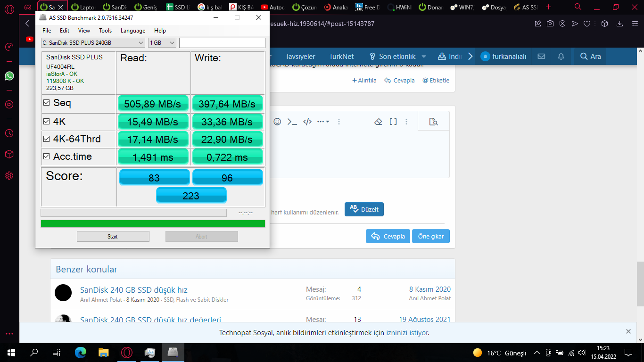Screen dimensions: 644x362
Task: Toggle the Acc.time test checkbox
Action: pyautogui.click(x=46, y=156)
